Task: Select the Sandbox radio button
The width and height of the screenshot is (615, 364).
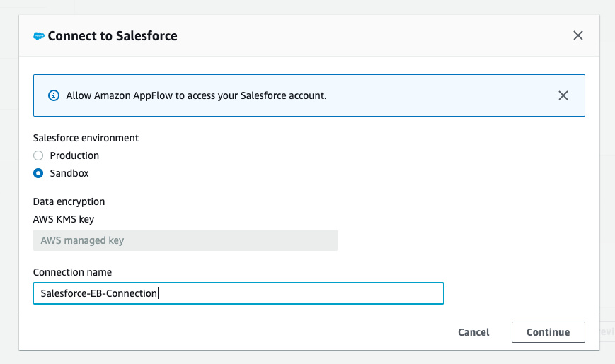Action: coord(38,173)
